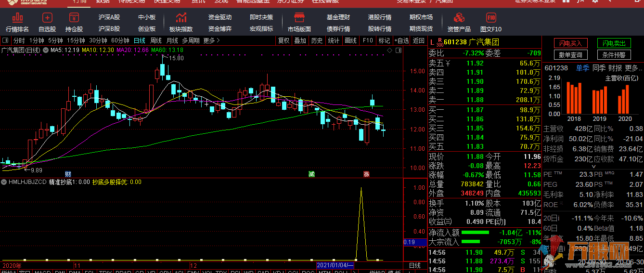644x273 pixels.
Task: Add stock with +自选 button
Action: (401, 40)
